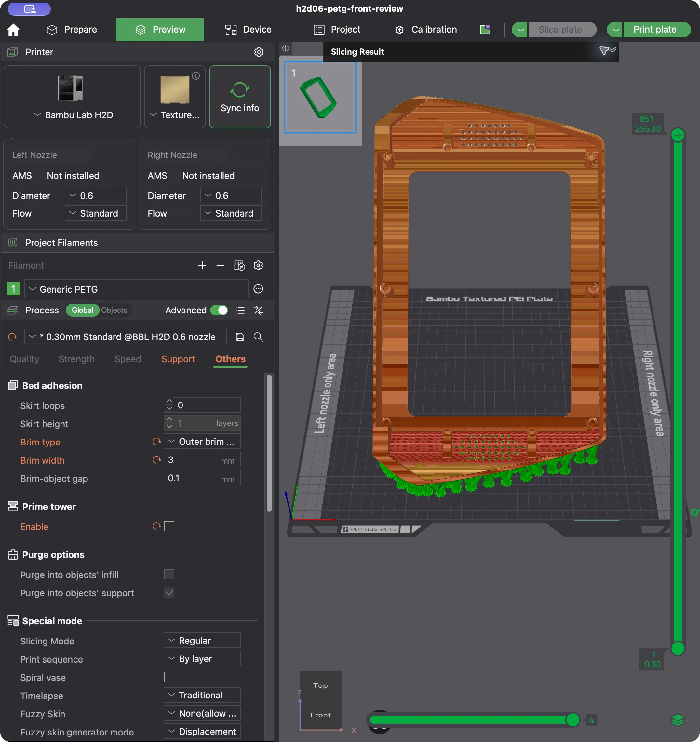
Task: Open the Device tab
Action: pos(248,30)
